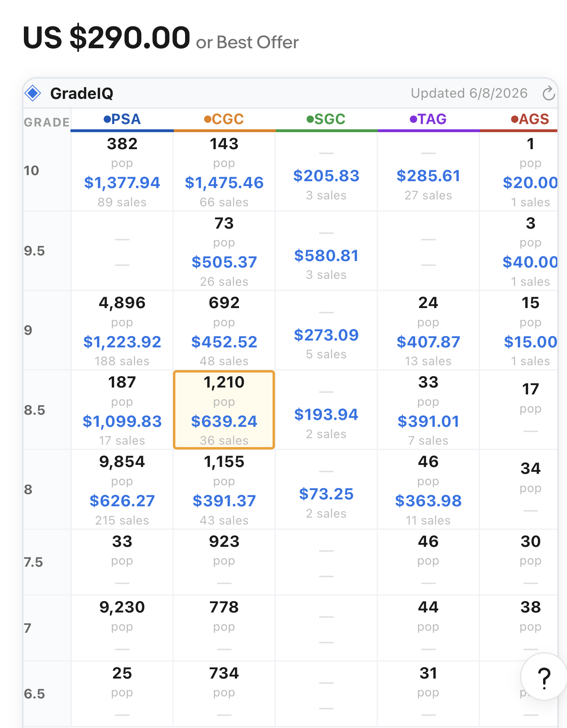The height and width of the screenshot is (728, 567).
Task: Click CGC 9 population 692
Action: [224, 303]
